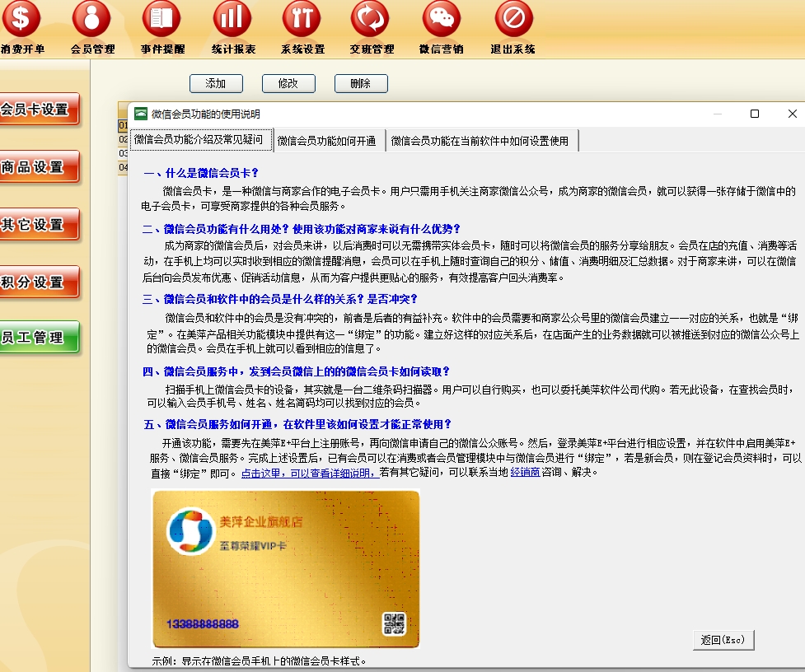
Task: Follow the 经销商 dealer link
Action: pyautogui.click(x=525, y=473)
